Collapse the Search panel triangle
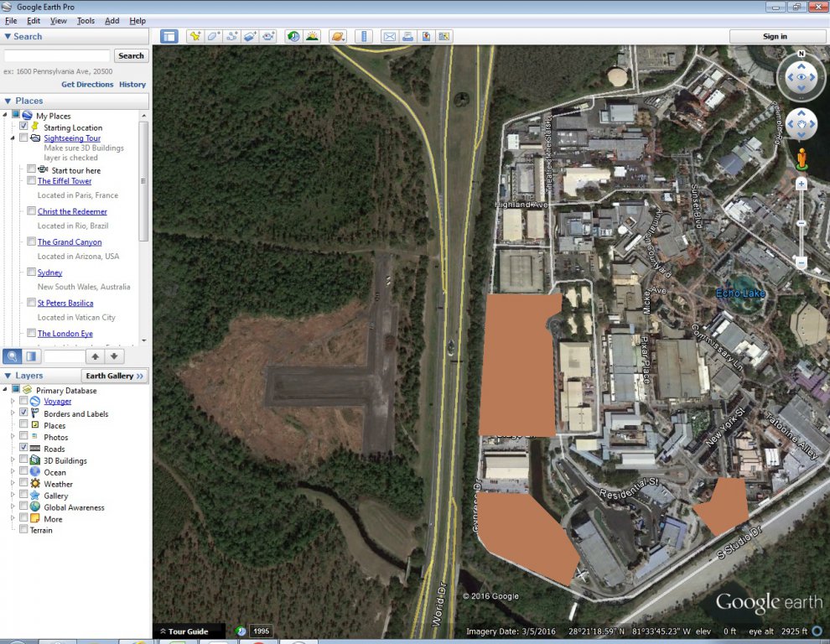 8,37
